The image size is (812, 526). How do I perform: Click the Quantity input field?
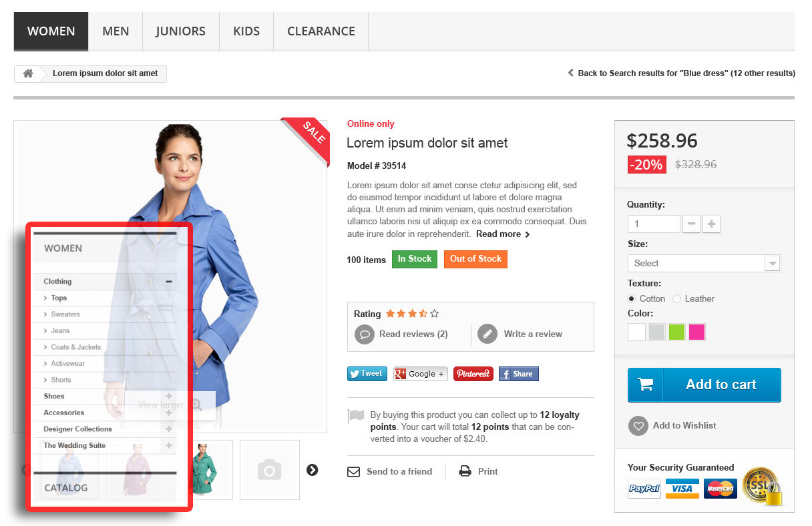[654, 224]
